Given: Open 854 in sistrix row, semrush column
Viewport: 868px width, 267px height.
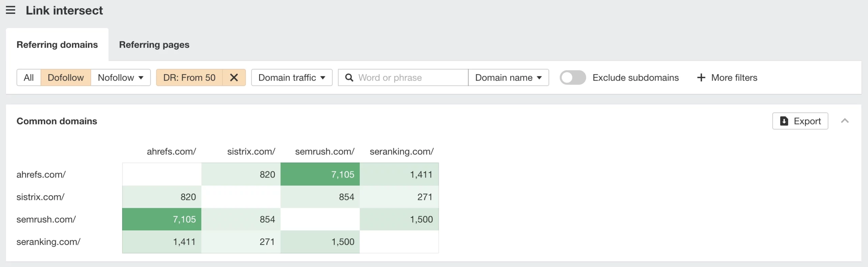Looking at the screenshot, I should pos(320,197).
